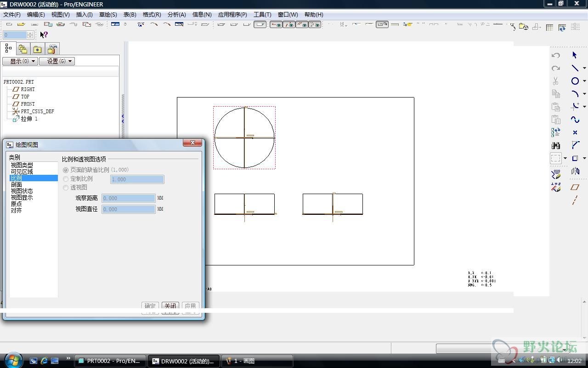This screenshot has height=368, width=588.
Task: Select 对齐 category in dialog
Action: pyautogui.click(x=17, y=210)
